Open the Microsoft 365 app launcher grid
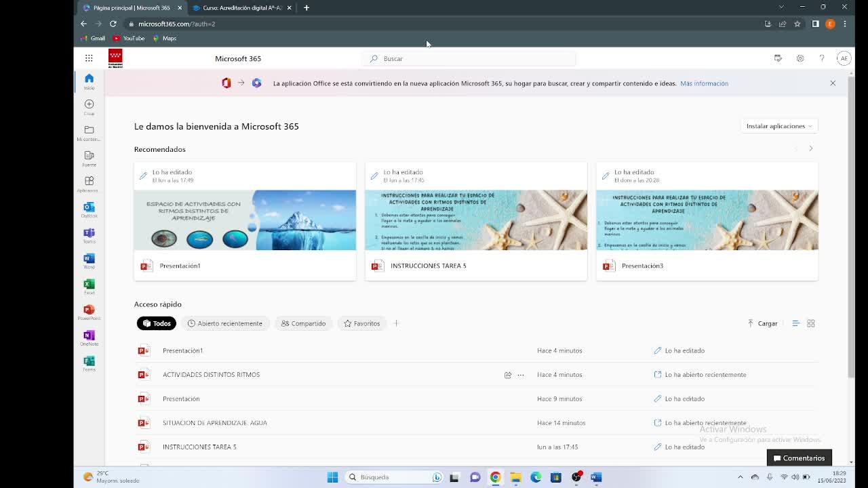Screen dimensions: 868x488 89,58
